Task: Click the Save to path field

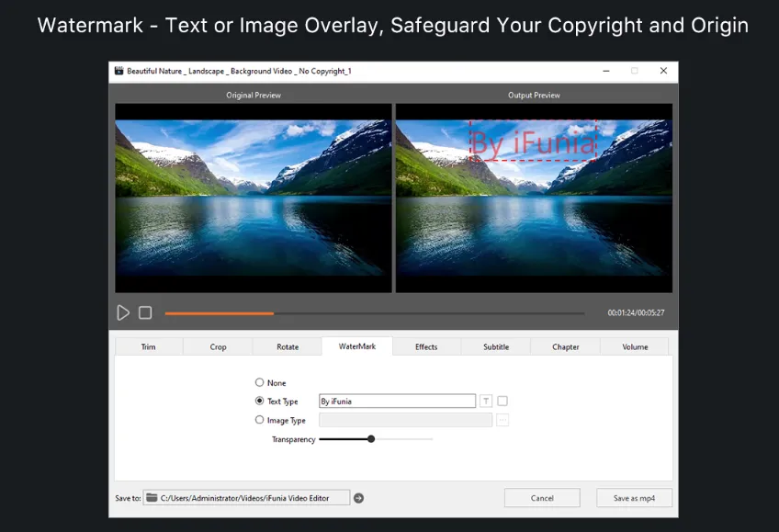Action: click(x=246, y=498)
